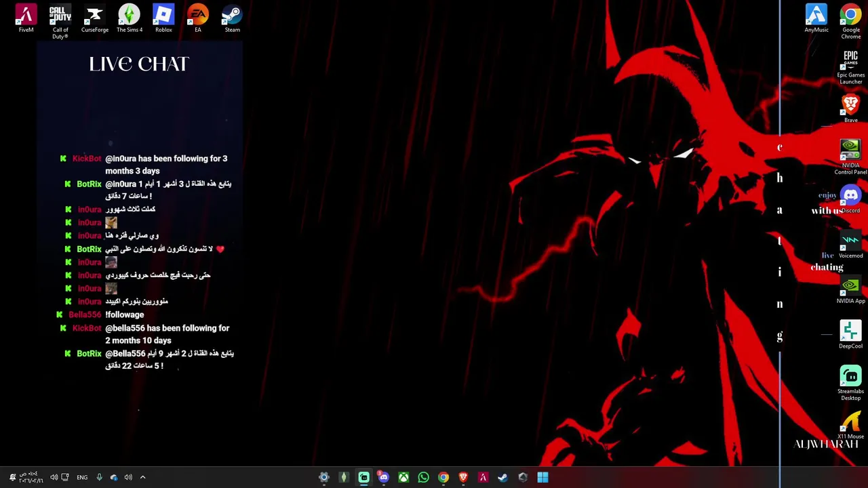This screenshot has height=488, width=868.
Task: Click the Bella556 username in live chat
Action: pos(85,314)
